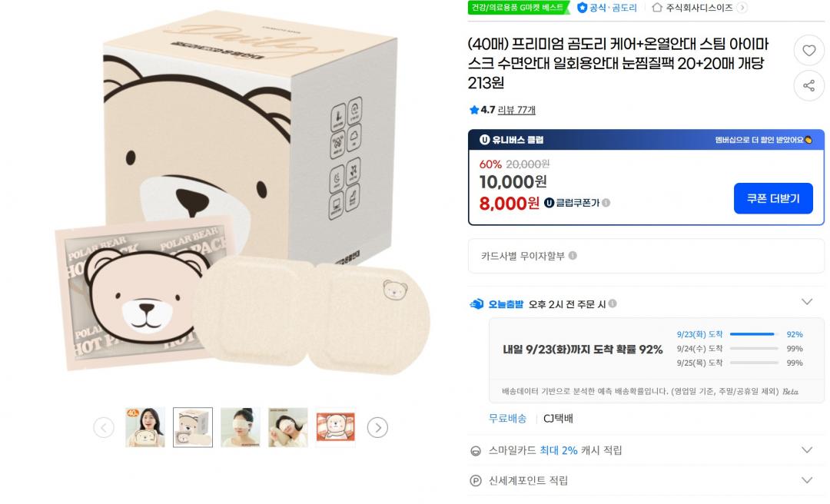Expand the 신세계포인트 적립 section
The width and height of the screenshot is (830, 504).
coord(806,480)
